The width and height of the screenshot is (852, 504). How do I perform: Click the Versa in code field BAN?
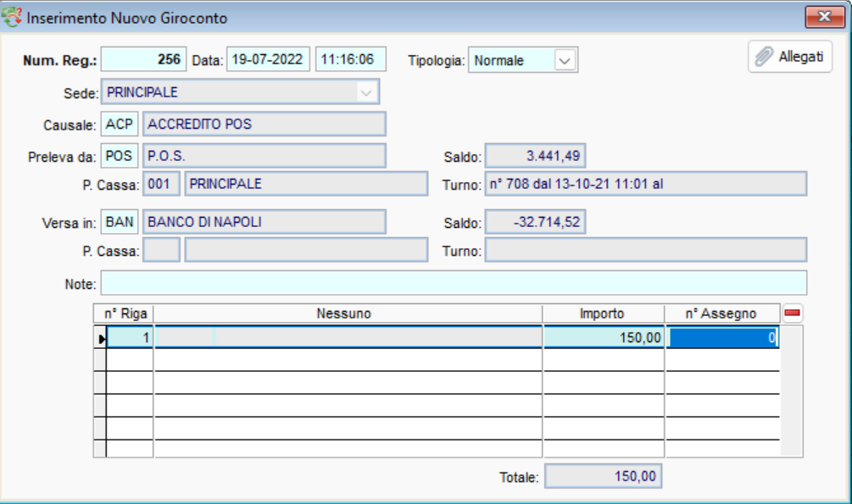coord(120,222)
